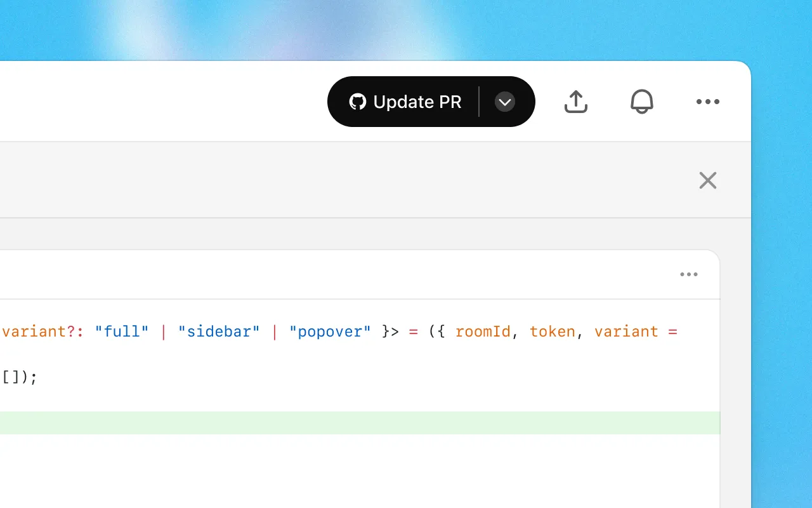
Task: Click the "variant =" text at line end
Action: 635,331
